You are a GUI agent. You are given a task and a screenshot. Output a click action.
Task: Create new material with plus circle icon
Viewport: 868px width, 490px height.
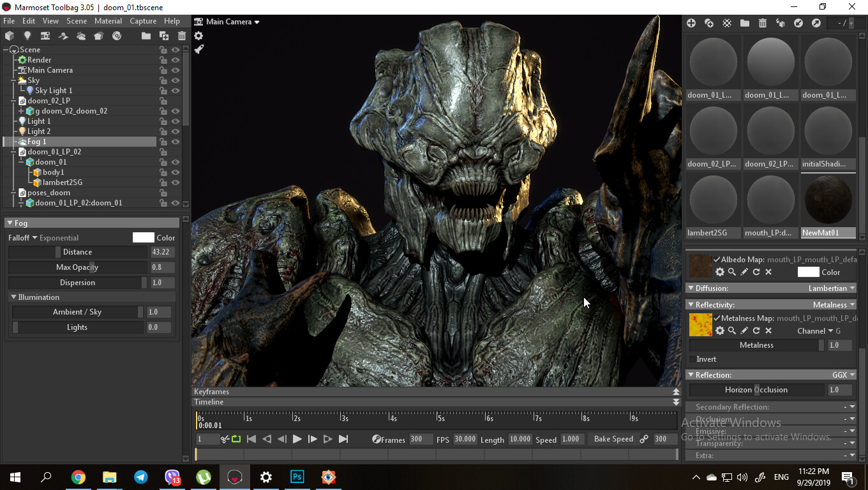[x=691, y=23]
